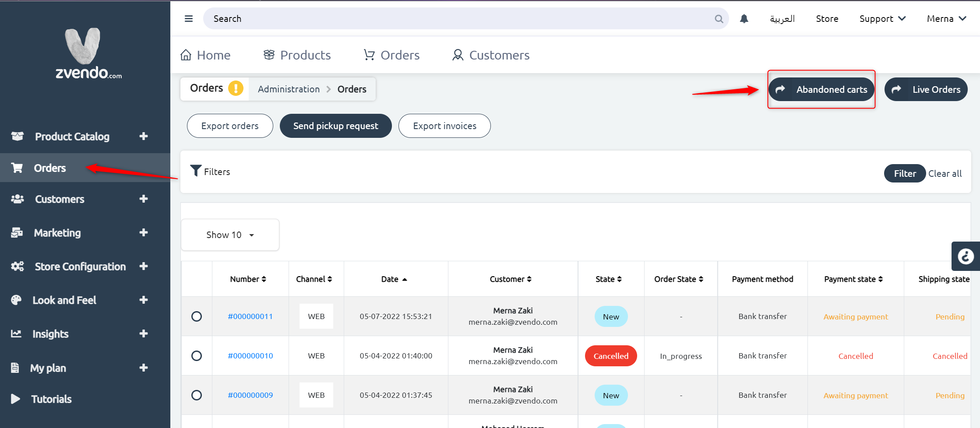980x428 pixels.
Task: Select radio button for order #000000009
Action: [197, 395]
